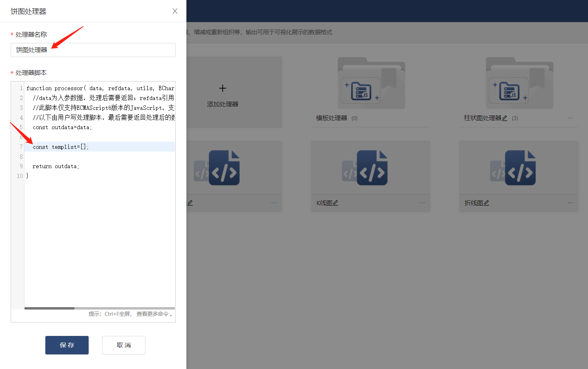Click the 折线图 card title

pos(474,203)
